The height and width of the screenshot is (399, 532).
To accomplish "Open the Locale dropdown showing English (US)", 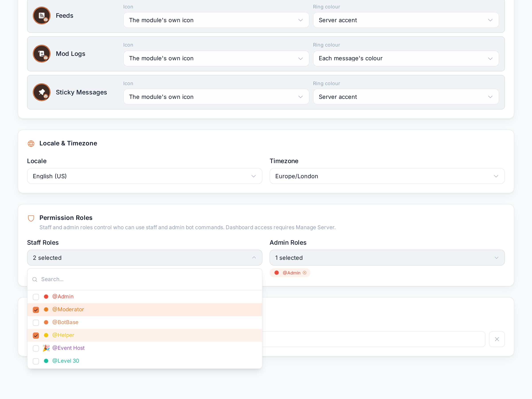I will tap(145, 176).
